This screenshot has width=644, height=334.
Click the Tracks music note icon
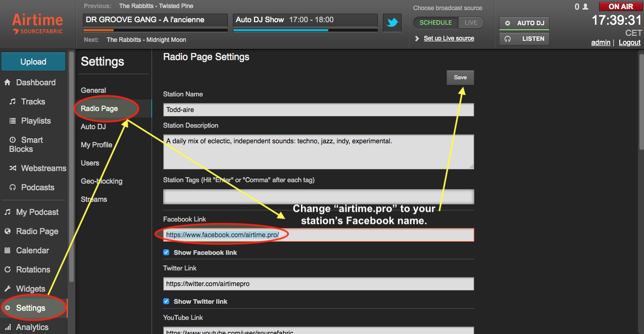(12, 101)
